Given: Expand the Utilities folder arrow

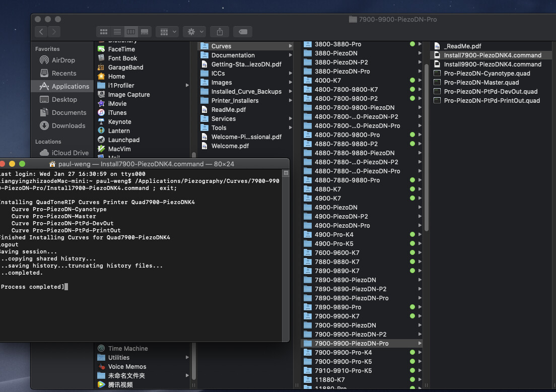Looking at the screenshot, I should pyautogui.click(x=187, y=358).
